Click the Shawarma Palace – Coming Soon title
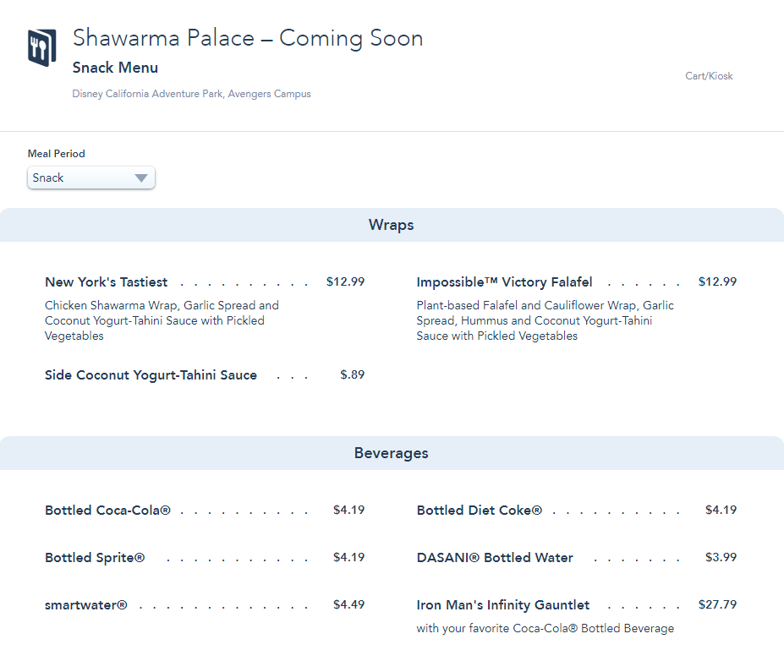784x672 pixels. point(248,38)
